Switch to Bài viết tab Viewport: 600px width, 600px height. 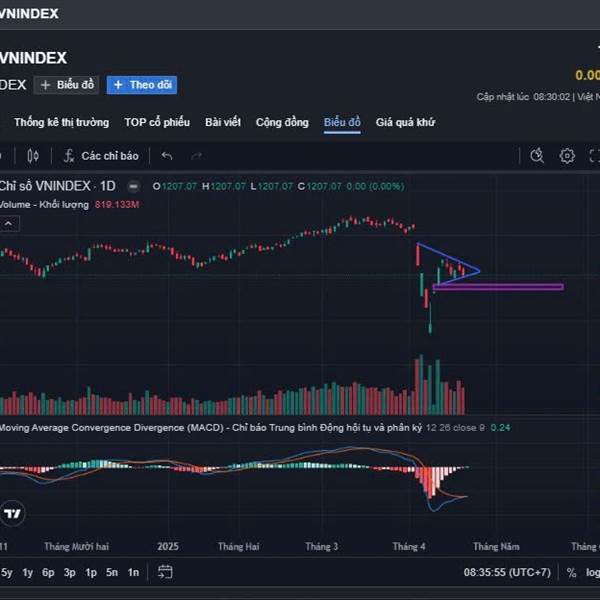point(223,122)
